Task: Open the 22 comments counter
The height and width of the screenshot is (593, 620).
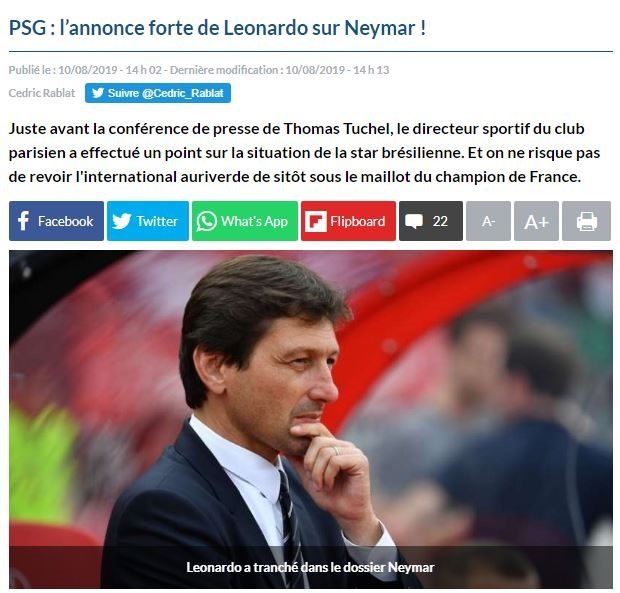Action: 431,221
